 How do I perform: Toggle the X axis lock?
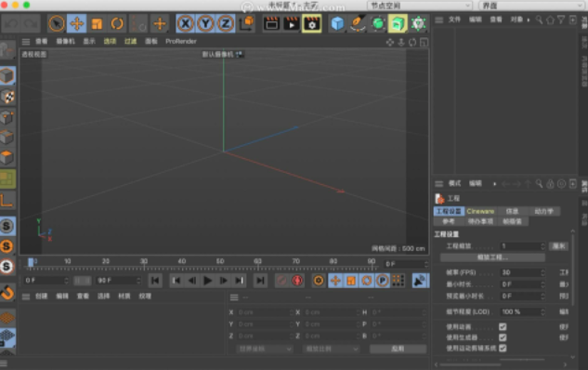click(185, 23)
